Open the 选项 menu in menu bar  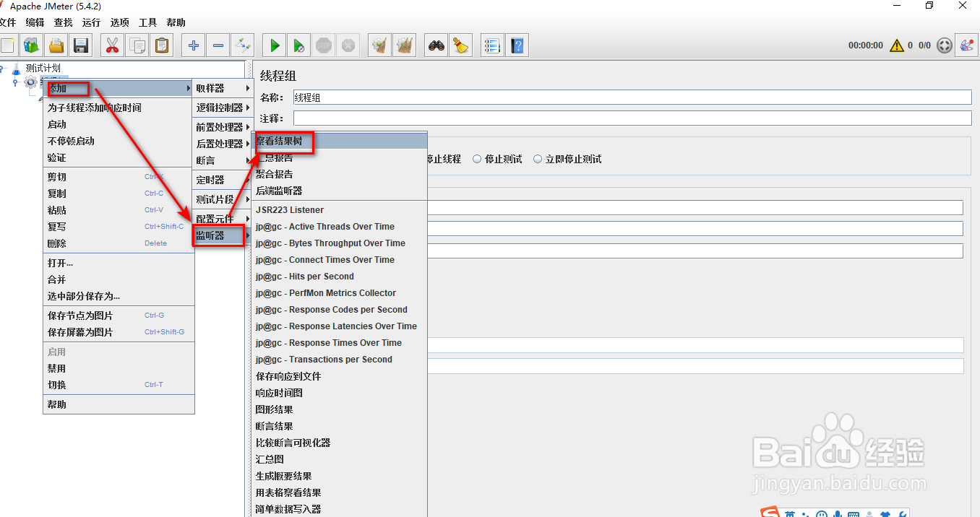click(119, 22)
